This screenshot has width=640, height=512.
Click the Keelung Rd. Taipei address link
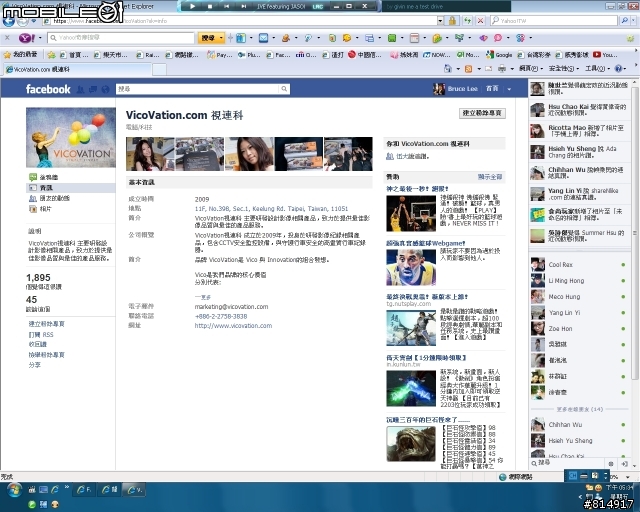(271, 209)
